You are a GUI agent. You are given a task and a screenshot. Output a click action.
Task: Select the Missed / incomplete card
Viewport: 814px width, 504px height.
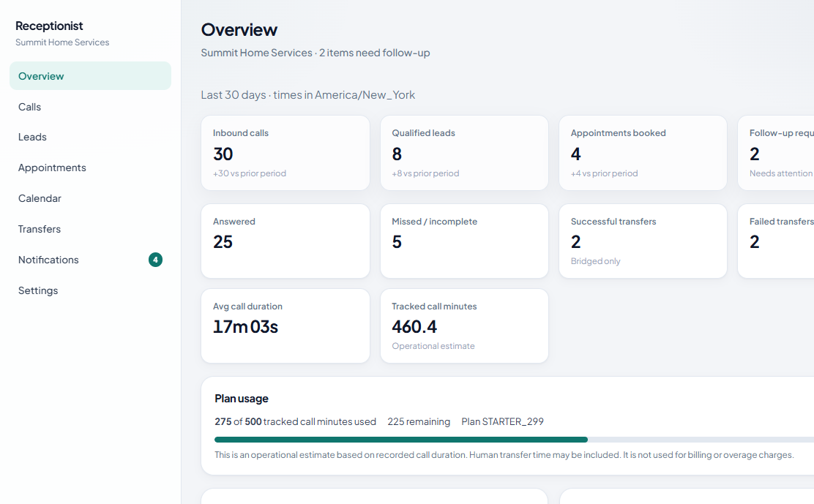tap(464, 241)
